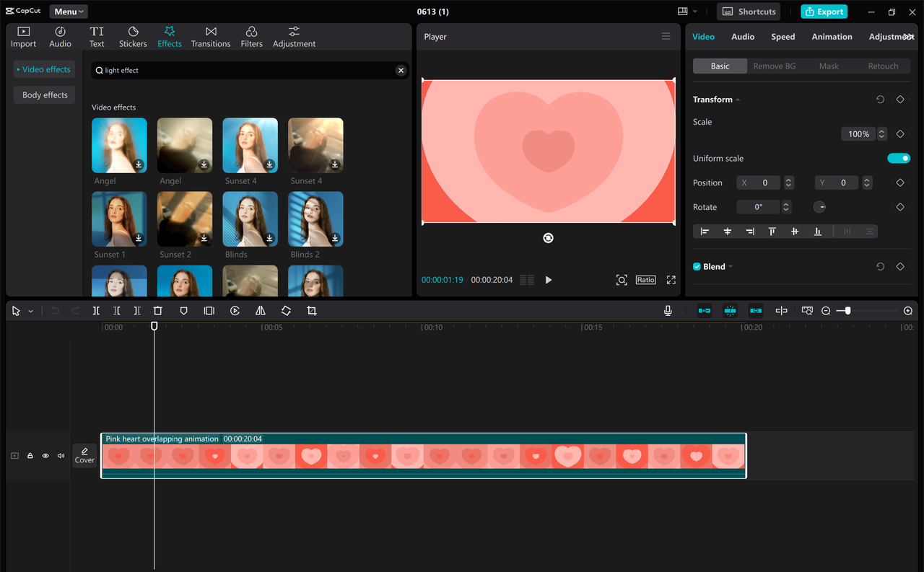Screen dimensions: 924x572
Task: Open the Rotate degree dropdown stepper
Action: click(786, 207)
